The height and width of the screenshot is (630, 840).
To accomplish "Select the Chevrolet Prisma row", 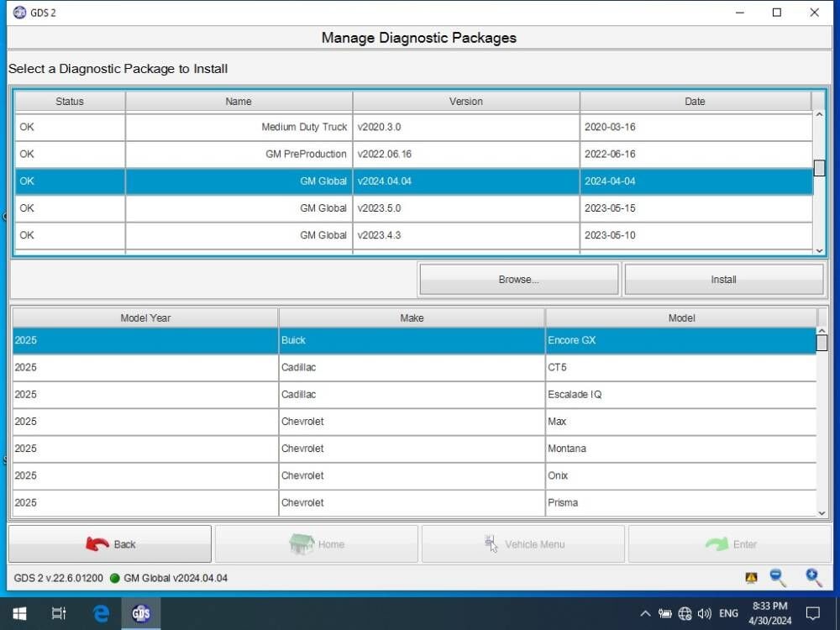I will coord(414,502).
